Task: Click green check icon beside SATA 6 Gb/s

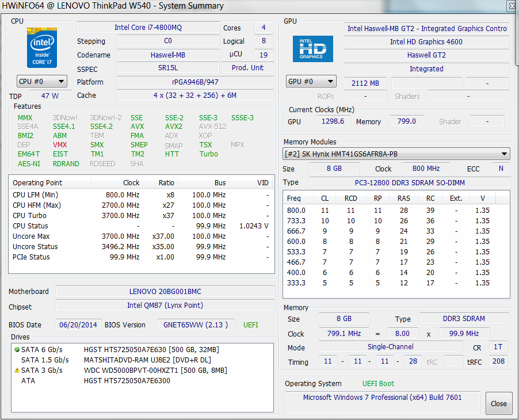Action: (x=16, y=350)
